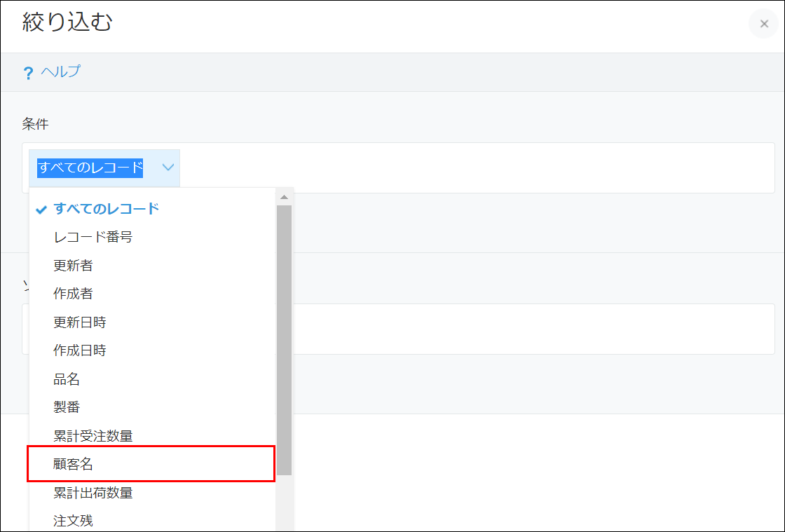Select the highlighted 顧客名 option
785x532 pixels.
pyautogui.click(x=73, y=464)
